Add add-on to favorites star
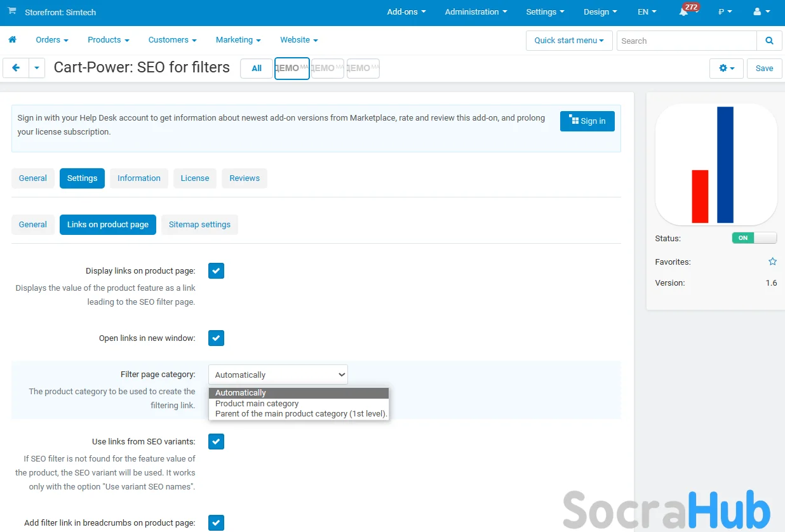The height and width of the screenshot is (532, 785). 772,262
